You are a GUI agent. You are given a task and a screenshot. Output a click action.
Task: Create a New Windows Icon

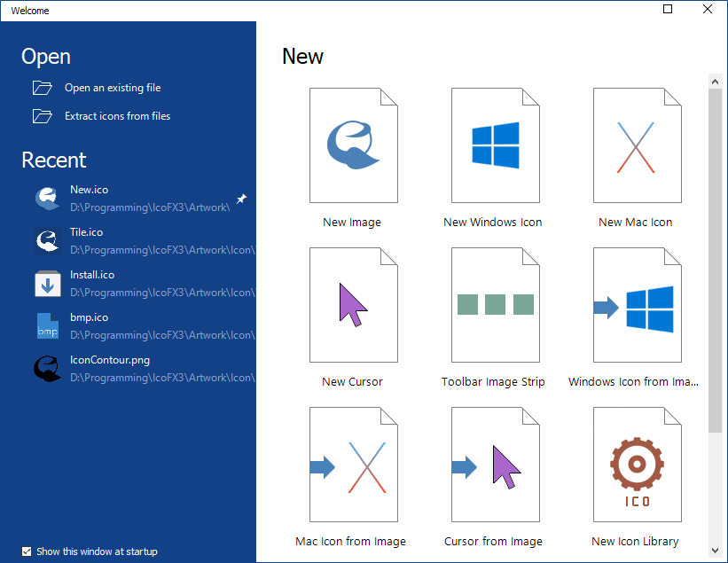pyautogui.click(x=495, y=146)
